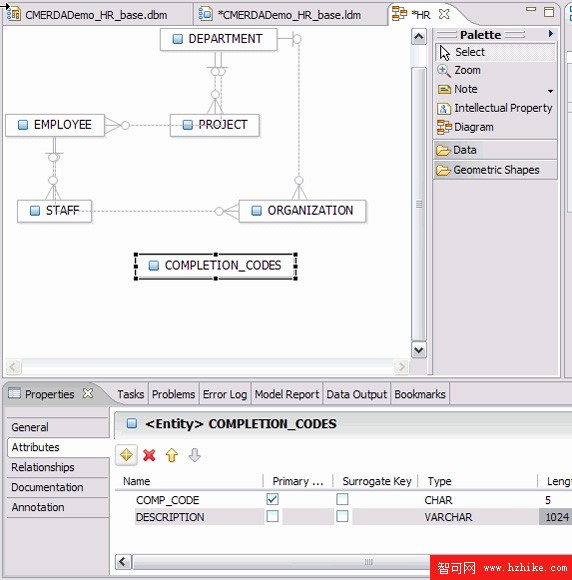Click diagram horizontal scroll left arrow

(13, 367)
